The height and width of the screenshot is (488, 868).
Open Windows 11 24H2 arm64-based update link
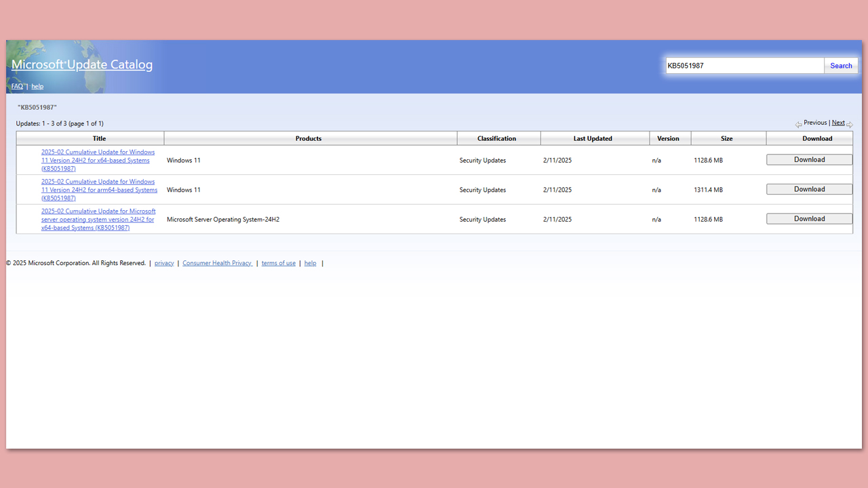[99, 190]
